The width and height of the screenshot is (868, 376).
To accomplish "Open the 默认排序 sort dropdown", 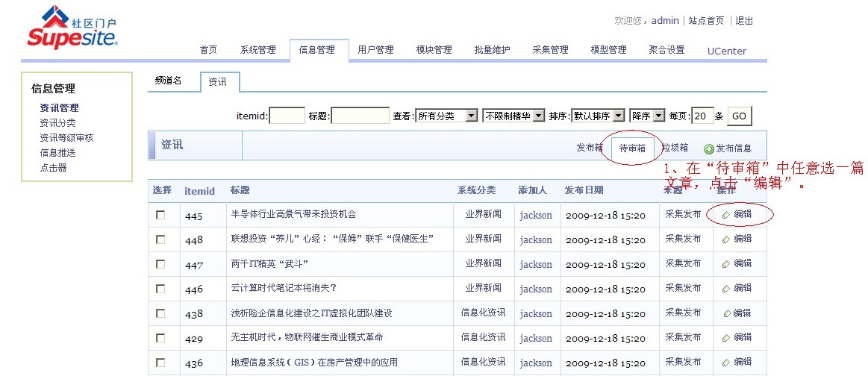I will [597, 116].
